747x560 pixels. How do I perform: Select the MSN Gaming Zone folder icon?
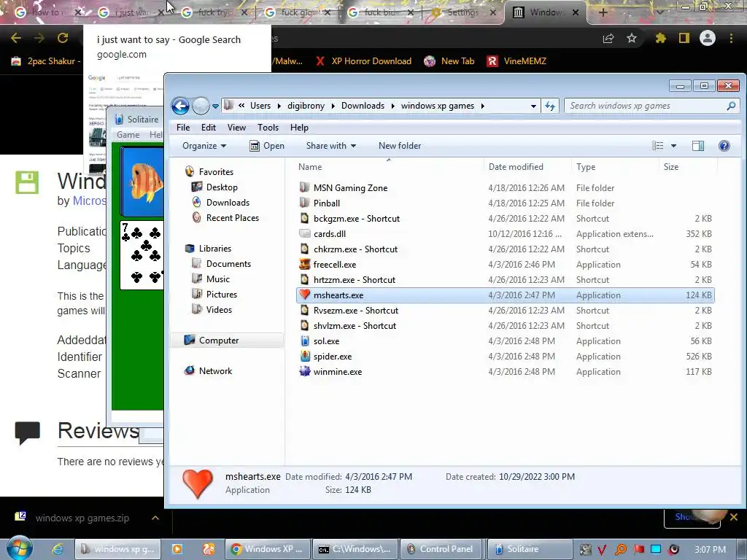click(x=304, y=187)
